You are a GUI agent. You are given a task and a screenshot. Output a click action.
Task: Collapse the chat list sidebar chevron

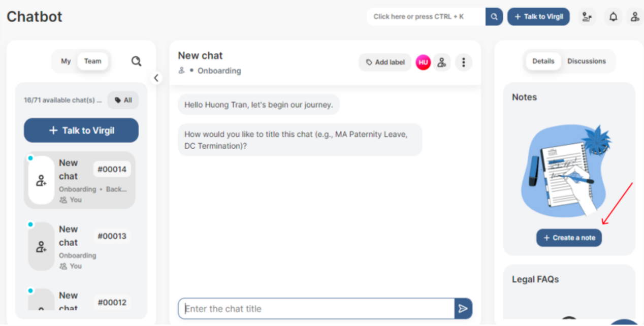tap(156, 78)
